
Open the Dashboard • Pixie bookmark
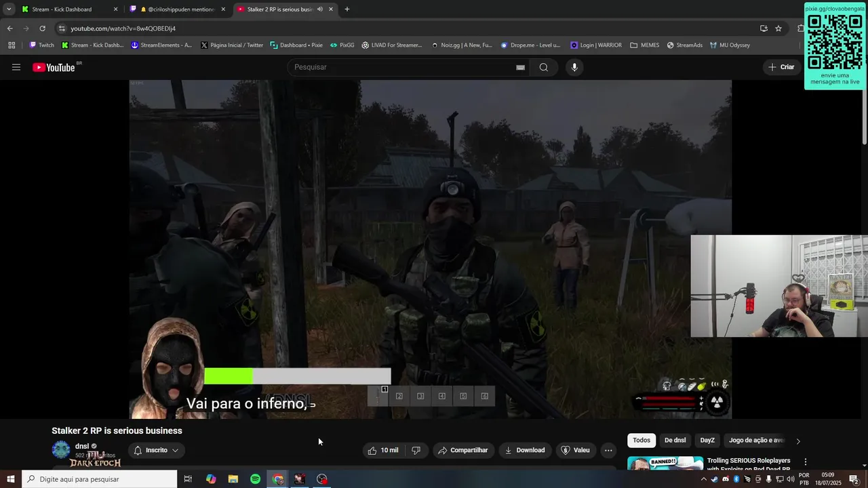296,45
